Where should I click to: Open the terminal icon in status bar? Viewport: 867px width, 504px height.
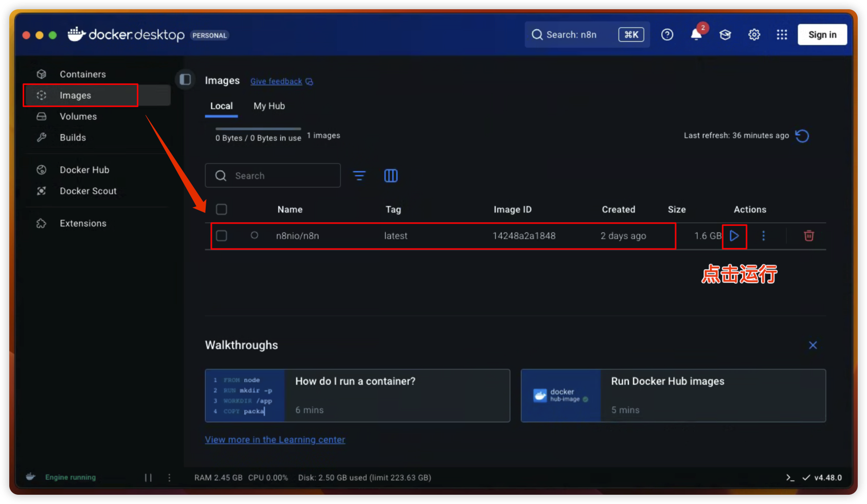(x=790, y=477)
